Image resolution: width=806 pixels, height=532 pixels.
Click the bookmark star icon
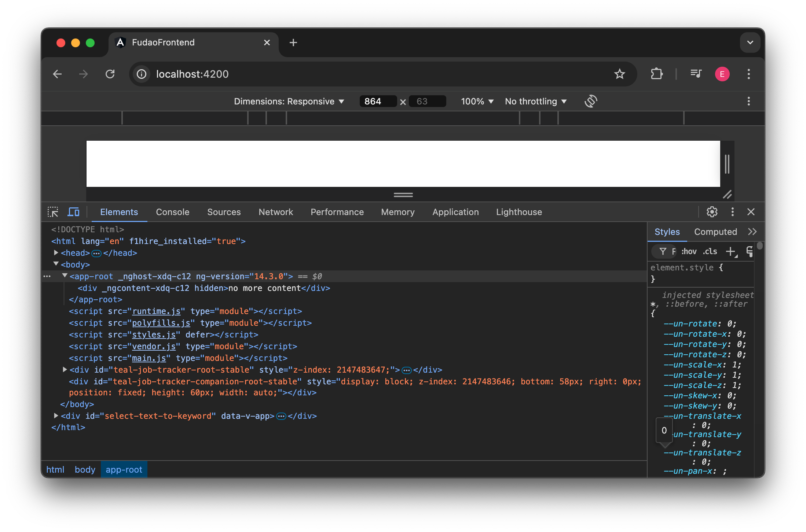pos(619,74)
